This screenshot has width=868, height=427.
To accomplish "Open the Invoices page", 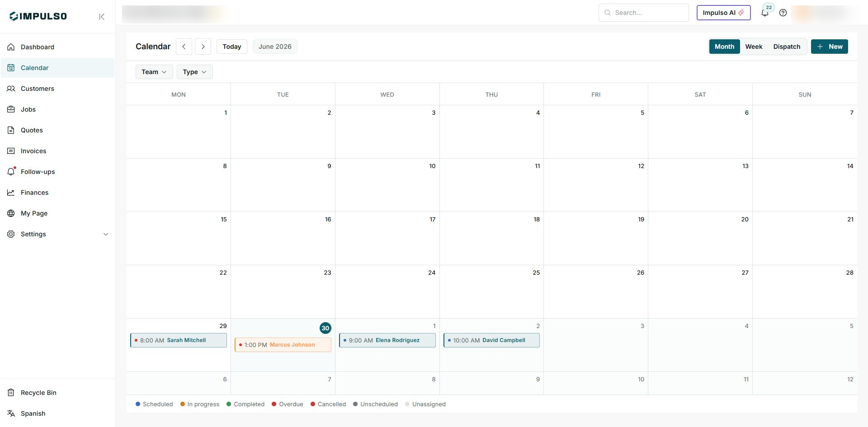I will pyautogui.click(x=57, y=151).
